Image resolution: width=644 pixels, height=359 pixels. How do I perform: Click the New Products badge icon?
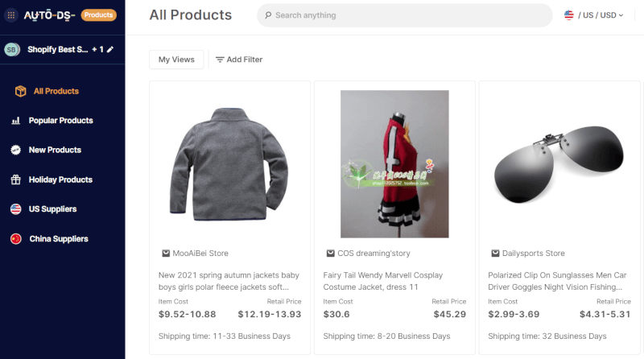click(15, 151)
